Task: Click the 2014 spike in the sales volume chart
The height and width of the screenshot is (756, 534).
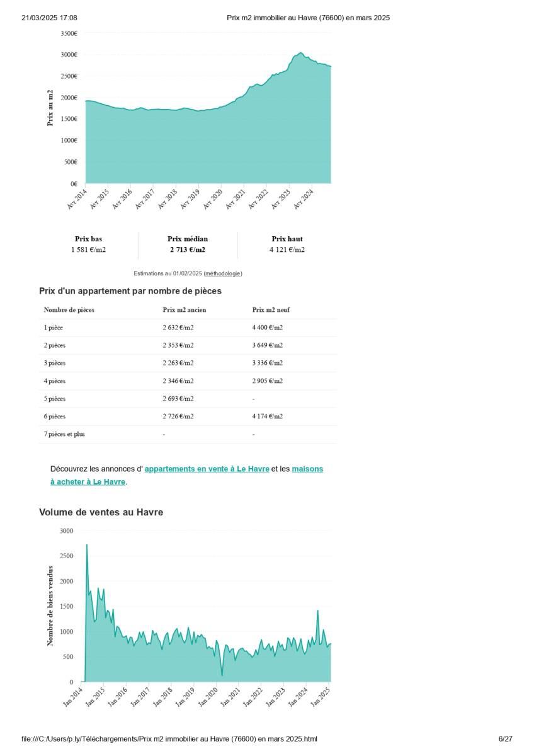Action: [x=87, y=546]
